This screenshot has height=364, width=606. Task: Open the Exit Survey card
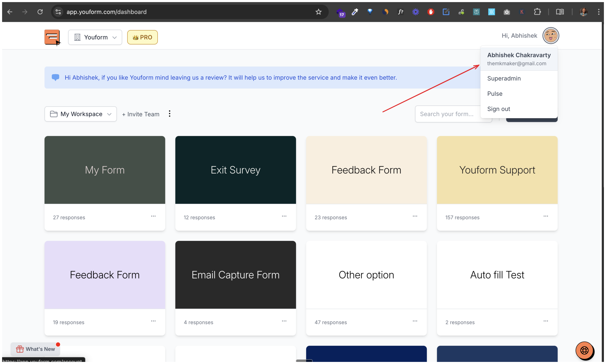236,170
